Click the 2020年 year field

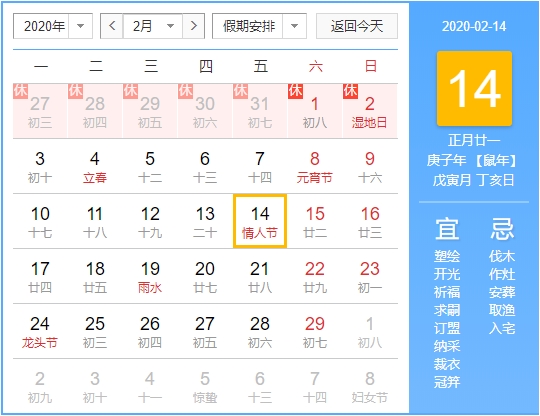tap(53, 26)
